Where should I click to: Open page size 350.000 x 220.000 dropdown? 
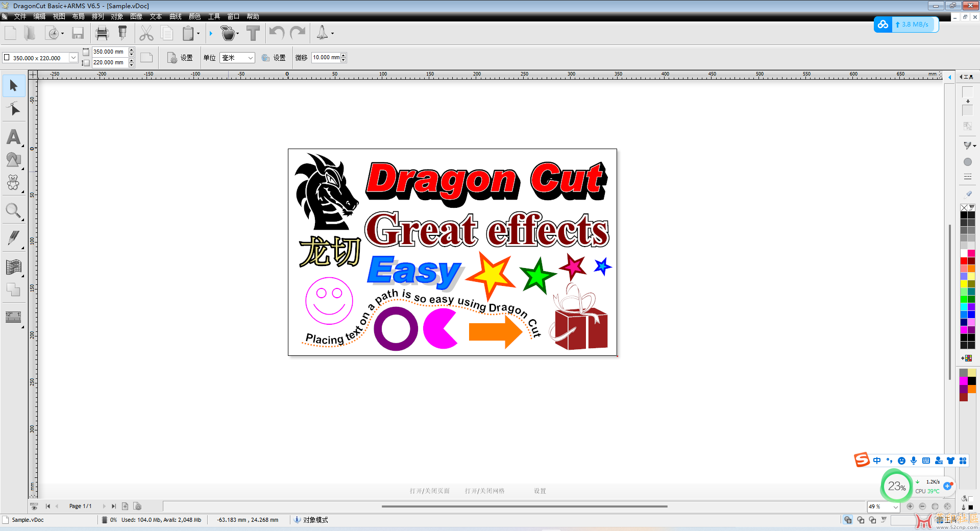pos(73,58)
